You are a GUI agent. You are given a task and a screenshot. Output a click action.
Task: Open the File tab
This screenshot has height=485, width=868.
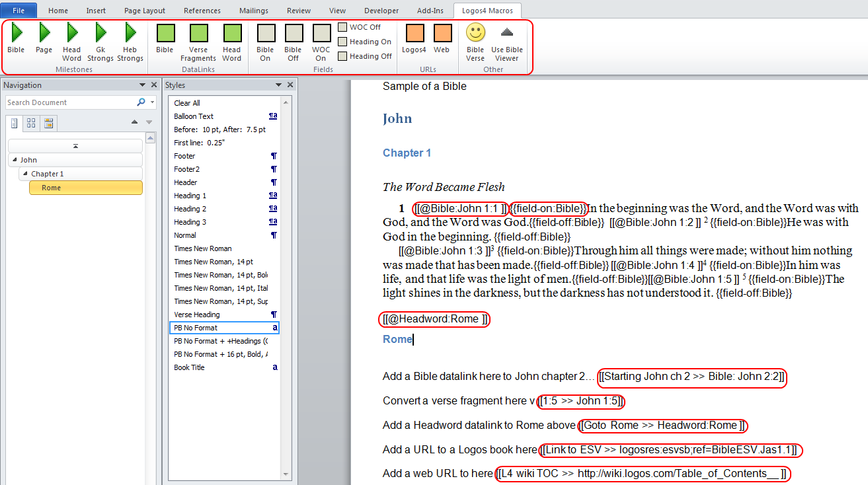click(19, 11)
